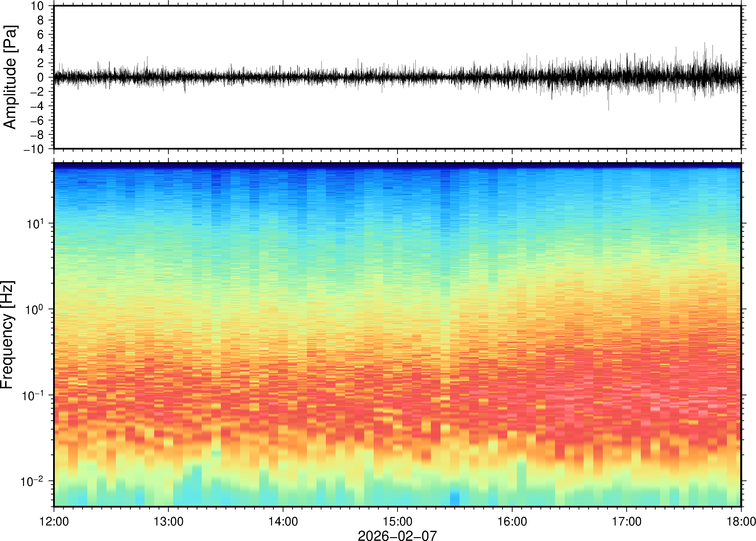Click the 6 amplitude tick label

41,34
